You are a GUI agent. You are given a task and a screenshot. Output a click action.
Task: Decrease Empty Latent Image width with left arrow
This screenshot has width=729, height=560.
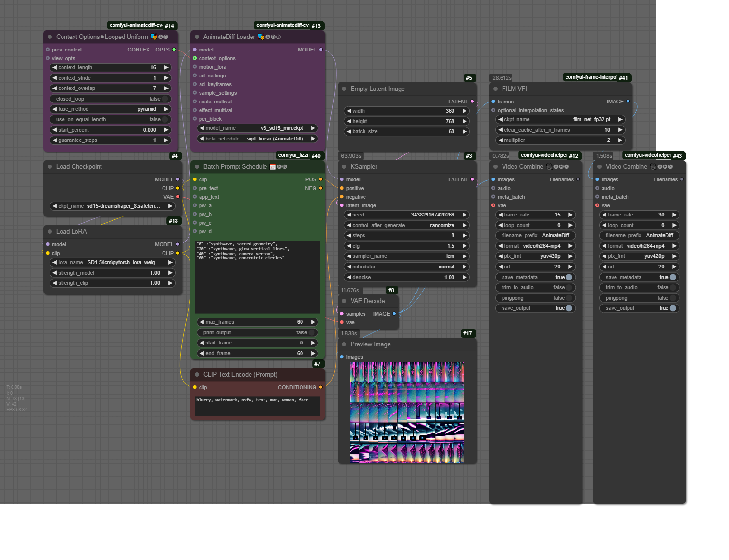pyautogui.click(x=349, y=111)
